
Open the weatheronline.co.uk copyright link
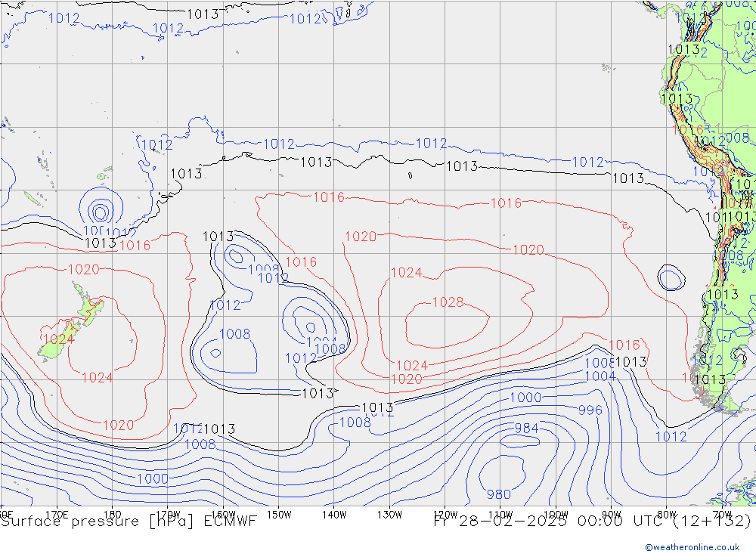(x=692, y=547)
